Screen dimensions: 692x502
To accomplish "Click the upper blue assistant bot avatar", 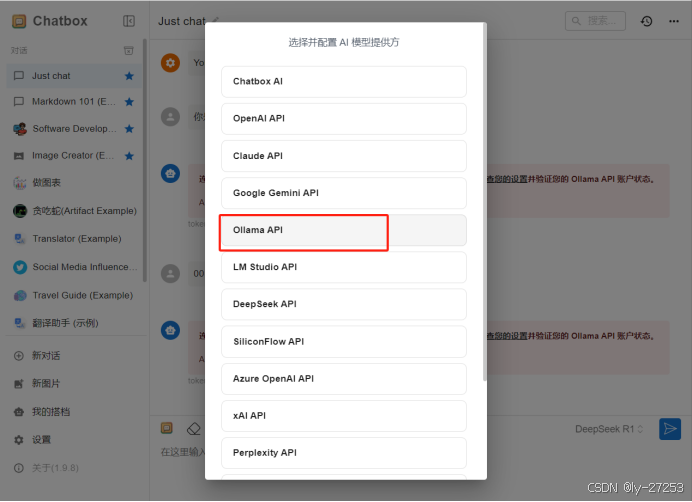I will pos(170,174).
